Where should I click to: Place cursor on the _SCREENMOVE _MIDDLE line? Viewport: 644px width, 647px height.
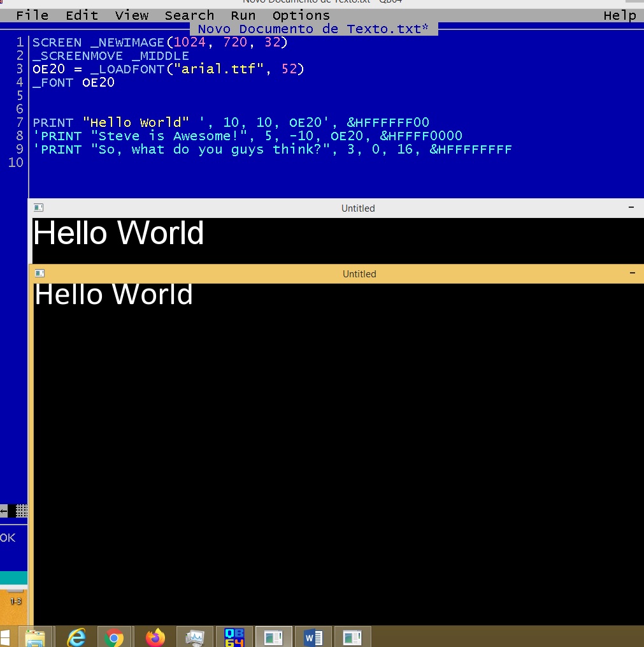[x=111, y=55]
